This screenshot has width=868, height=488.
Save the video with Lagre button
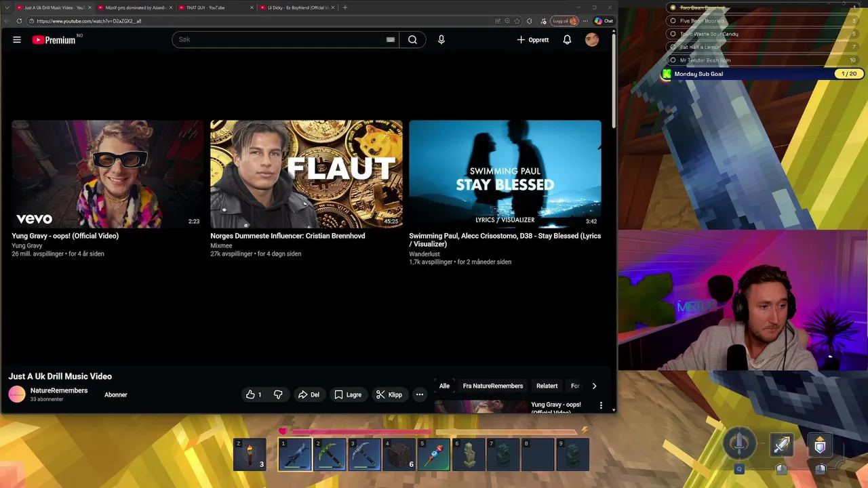click(x=348, y=394)
